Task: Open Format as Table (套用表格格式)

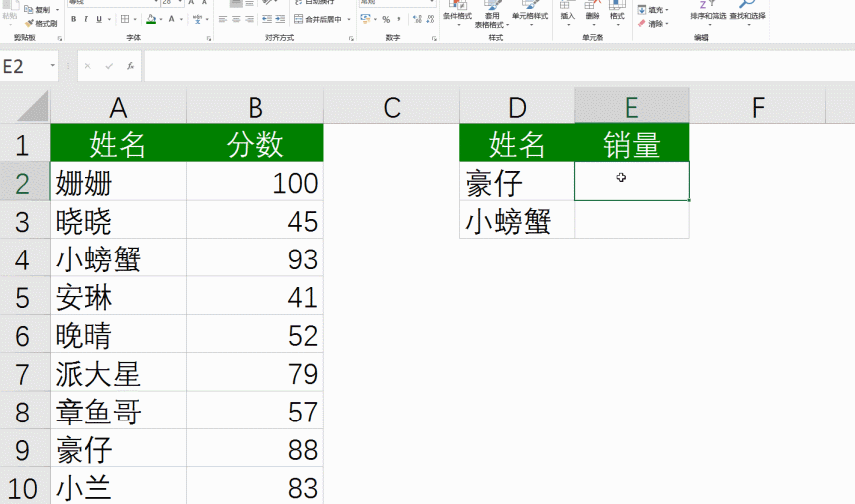Action: coord(492,14)
